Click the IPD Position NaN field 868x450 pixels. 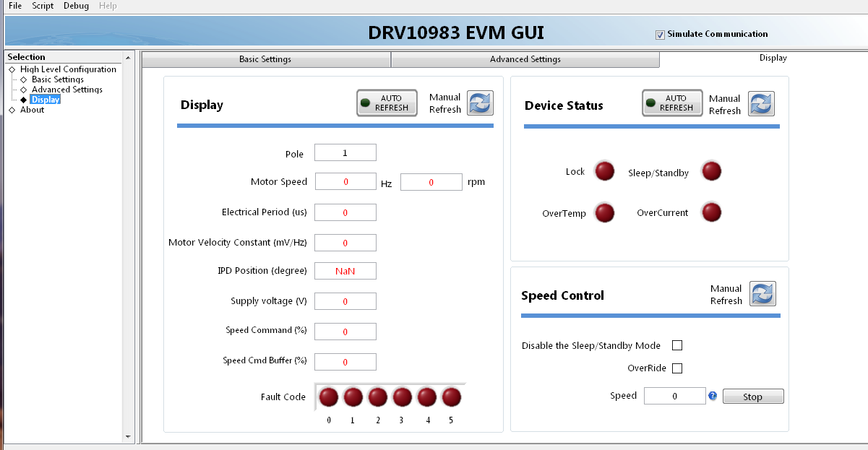(x=345, y=271)
